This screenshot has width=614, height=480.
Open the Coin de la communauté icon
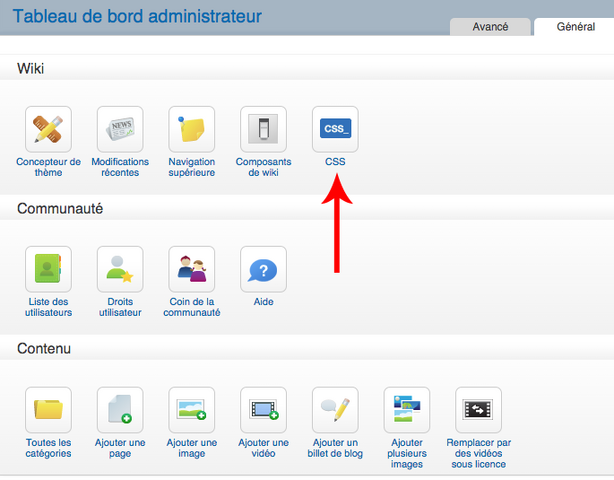191,269
